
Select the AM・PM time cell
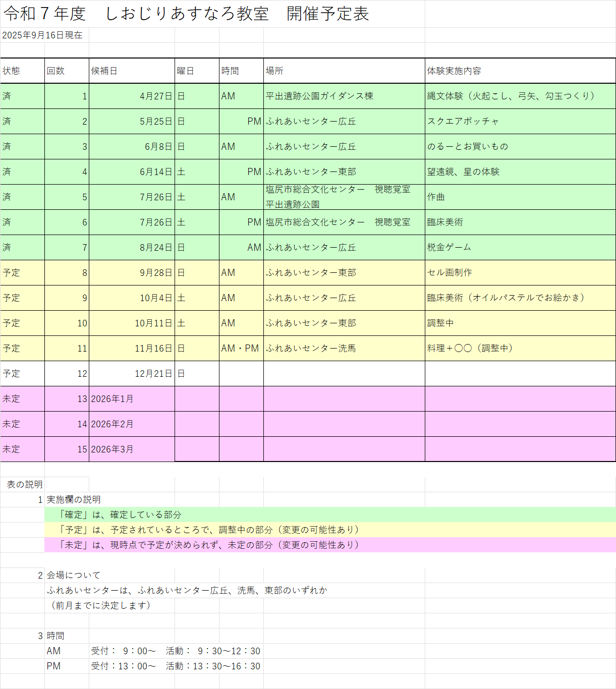[x=240, y=349]
